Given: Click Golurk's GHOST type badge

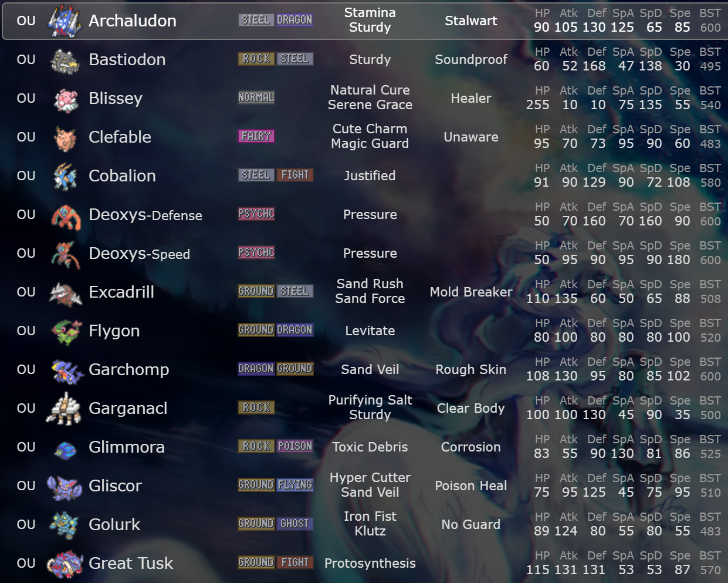Looking at the screenshot, I should 294,524.
